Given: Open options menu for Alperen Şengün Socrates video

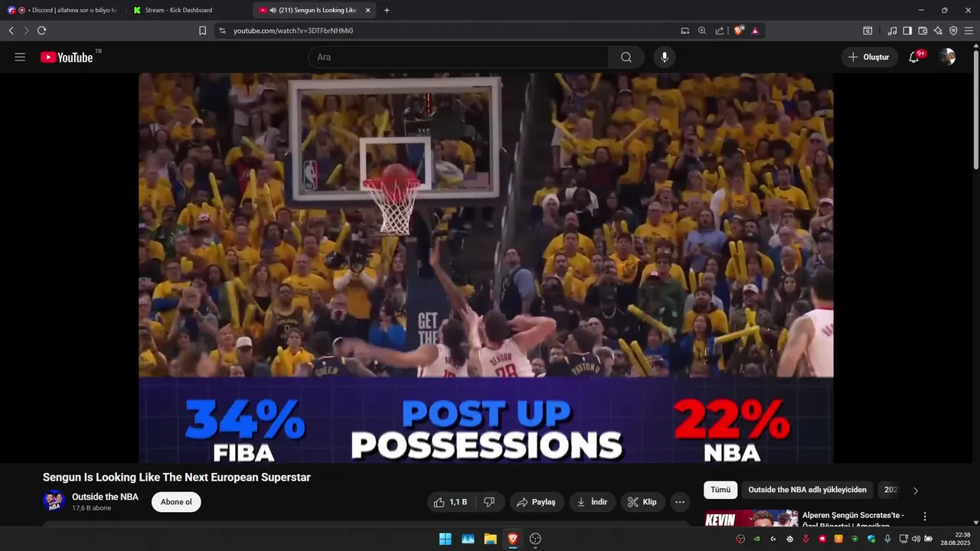Looking at the screenshot, I should [925, 517].
